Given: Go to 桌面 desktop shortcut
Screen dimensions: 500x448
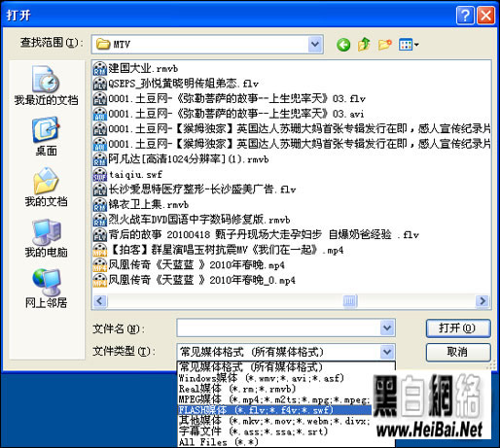Looking at the screenshot, I should click(46, 136).
